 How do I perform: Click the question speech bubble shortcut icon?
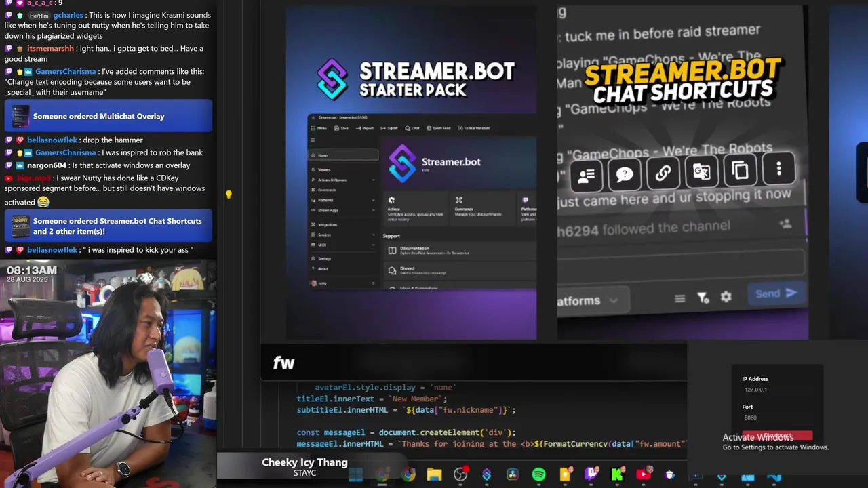tap(624, 175)
